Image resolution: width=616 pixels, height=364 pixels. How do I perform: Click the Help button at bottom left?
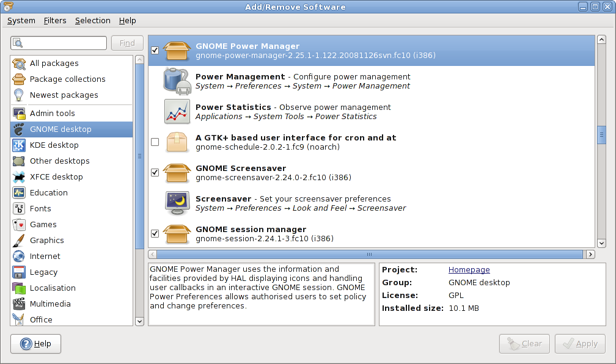click(x=35, y=344)
